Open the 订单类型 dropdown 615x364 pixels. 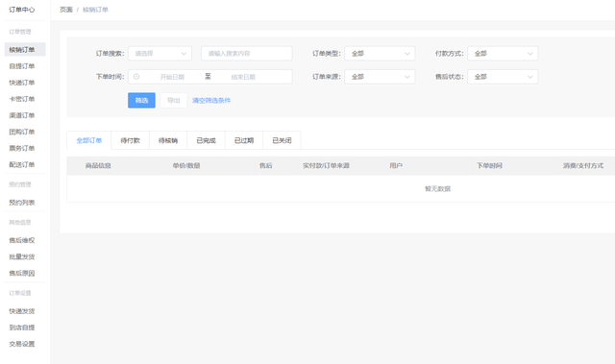380,53
